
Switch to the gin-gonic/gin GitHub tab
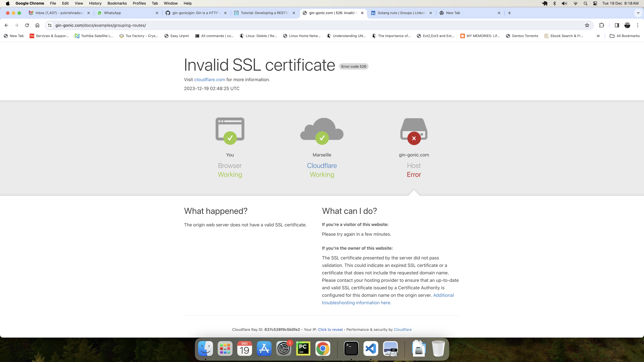(196, 13)
